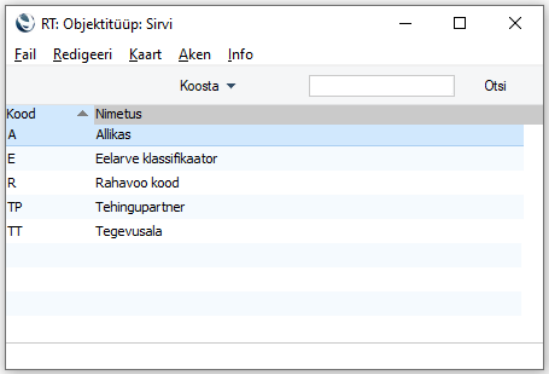Open the Kaart menu

coord(145,55)
